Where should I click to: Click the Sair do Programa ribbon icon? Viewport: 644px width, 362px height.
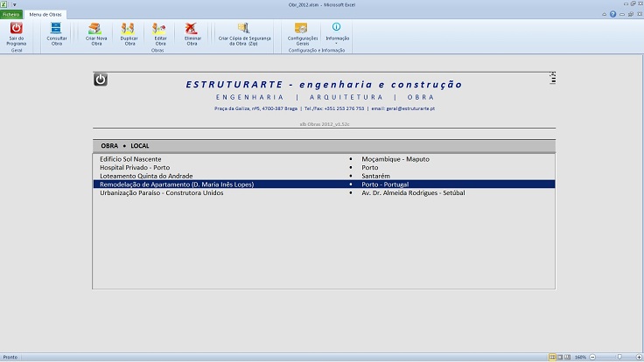16,33
